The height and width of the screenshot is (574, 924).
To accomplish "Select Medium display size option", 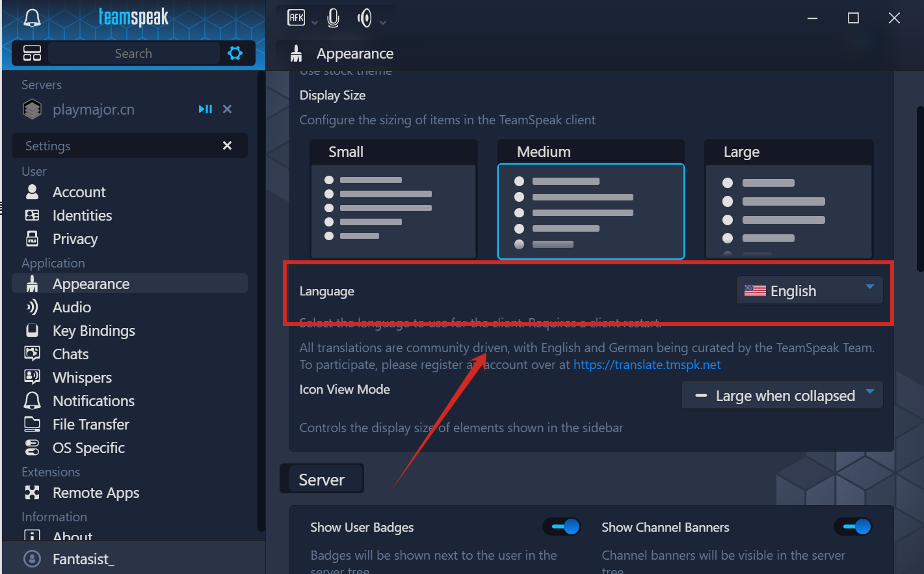I will pyautogui.click(x=591, y=199).
